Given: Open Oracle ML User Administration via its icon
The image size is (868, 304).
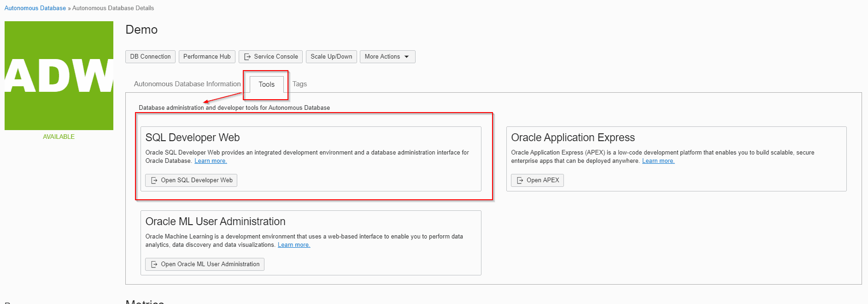Looking at the screenshot, I should pyautogui.click(x=154, y=264).
